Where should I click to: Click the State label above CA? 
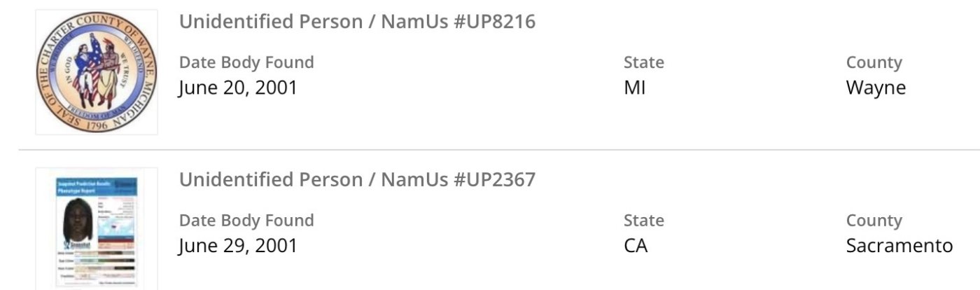coord(643,221)
